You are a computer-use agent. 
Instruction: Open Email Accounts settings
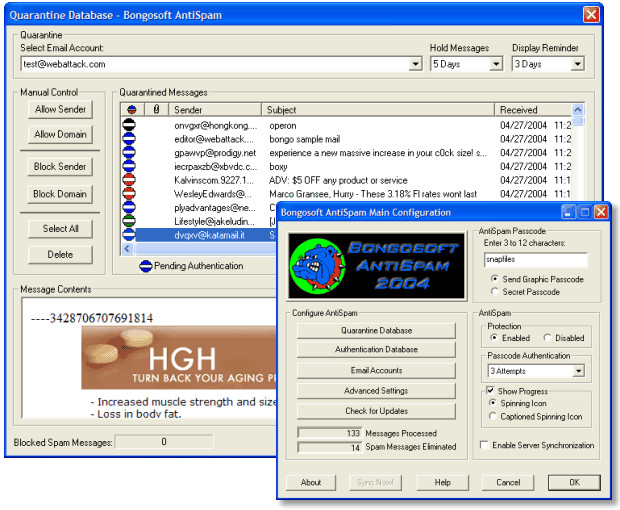(376, 370)
